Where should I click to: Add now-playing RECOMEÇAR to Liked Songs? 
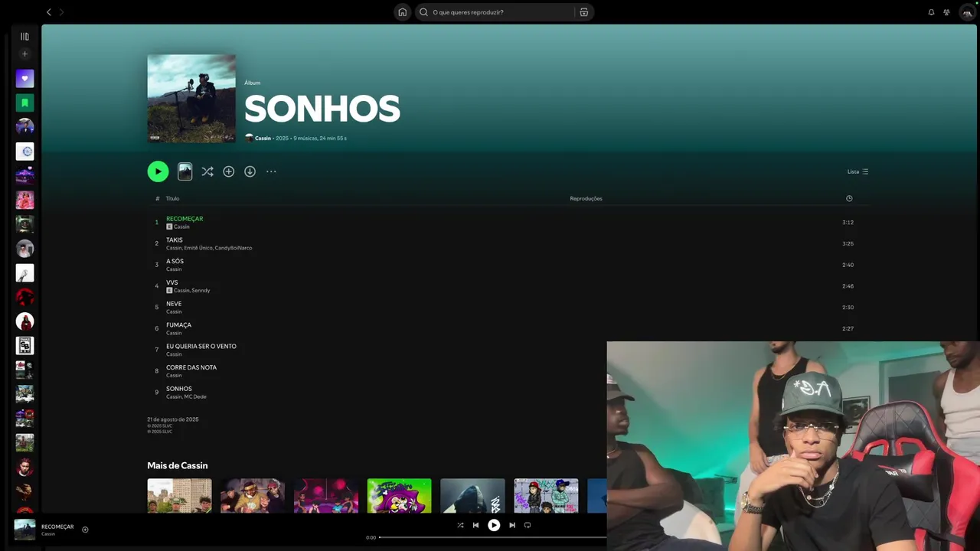(x=85, y=530)
